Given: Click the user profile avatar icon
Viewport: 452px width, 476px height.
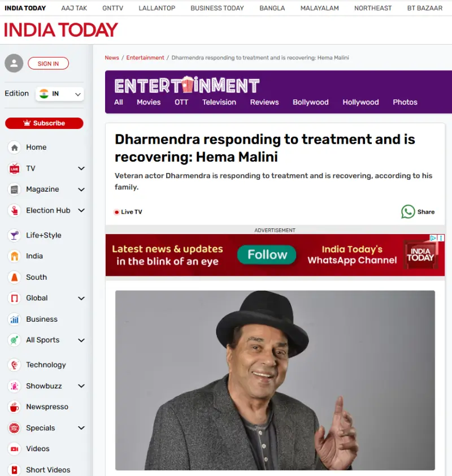Looking at the screenshot, I should (x=14, y=63).
